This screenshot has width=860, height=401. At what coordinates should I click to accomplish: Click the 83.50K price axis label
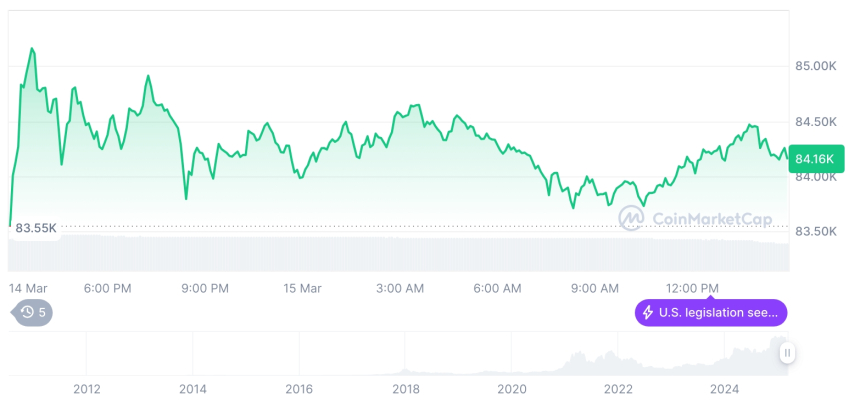[816, 231]
